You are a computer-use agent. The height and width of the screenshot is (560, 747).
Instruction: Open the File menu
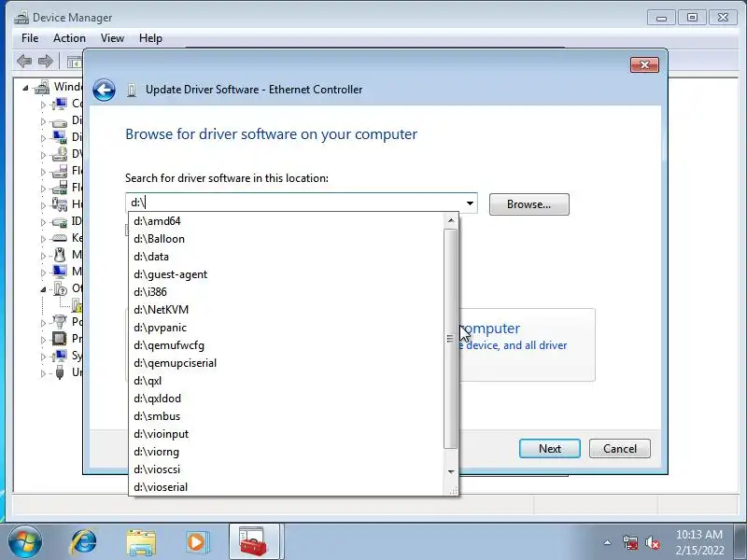click(30, 38)
